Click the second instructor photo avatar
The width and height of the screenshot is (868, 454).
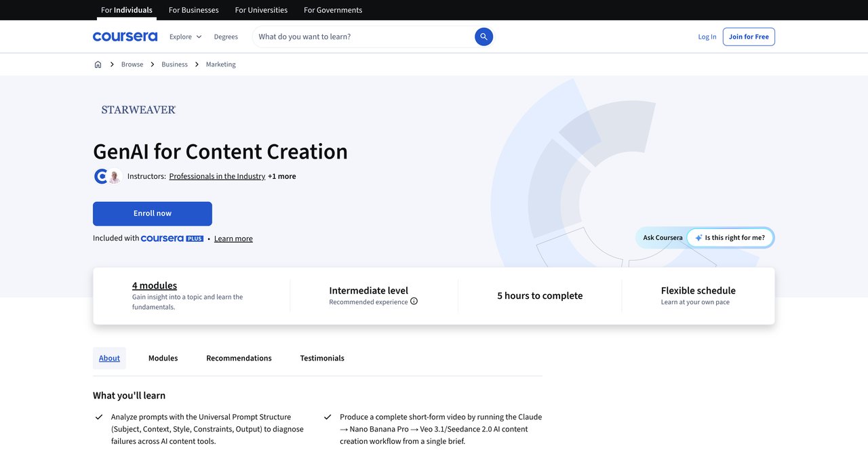[x=115, y=176]
